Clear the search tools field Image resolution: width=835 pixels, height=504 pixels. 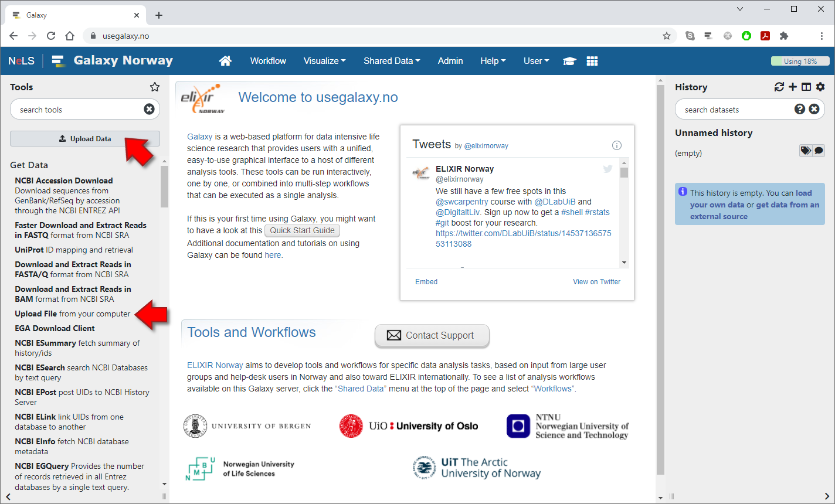click(149, 109)
